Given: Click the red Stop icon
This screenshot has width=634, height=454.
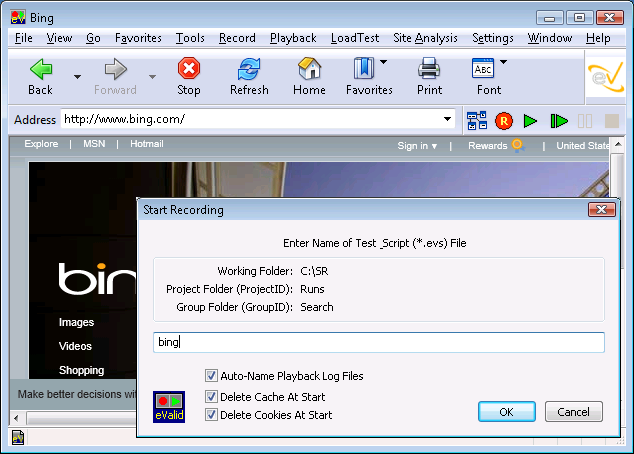Looking at the screenshot, I should (x=189, y=68).
